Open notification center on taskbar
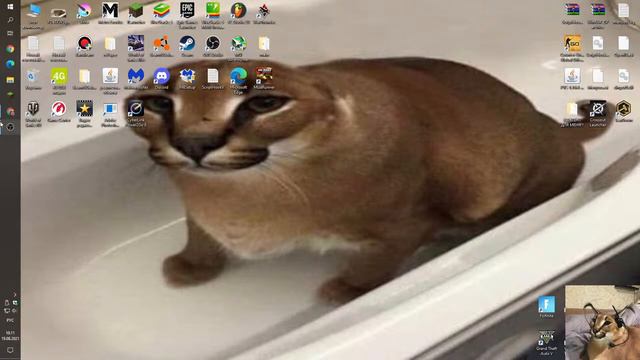 (10, 350)
